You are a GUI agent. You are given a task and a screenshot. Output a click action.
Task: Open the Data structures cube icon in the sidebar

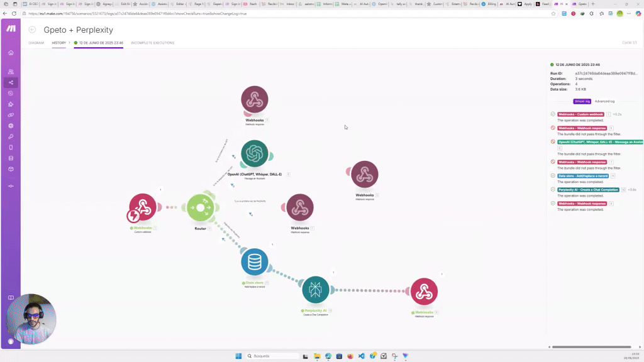pos(11,169)
